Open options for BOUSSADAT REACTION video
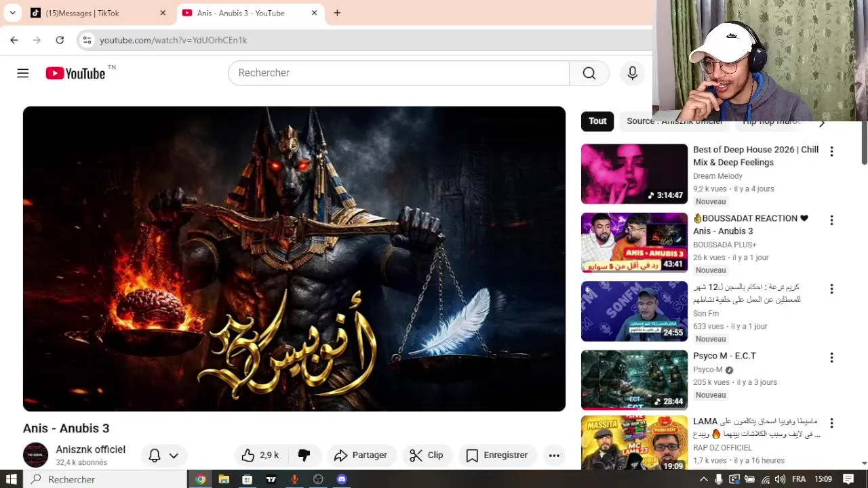The height and width of the screenshot is (488, 868). [831, 220]
